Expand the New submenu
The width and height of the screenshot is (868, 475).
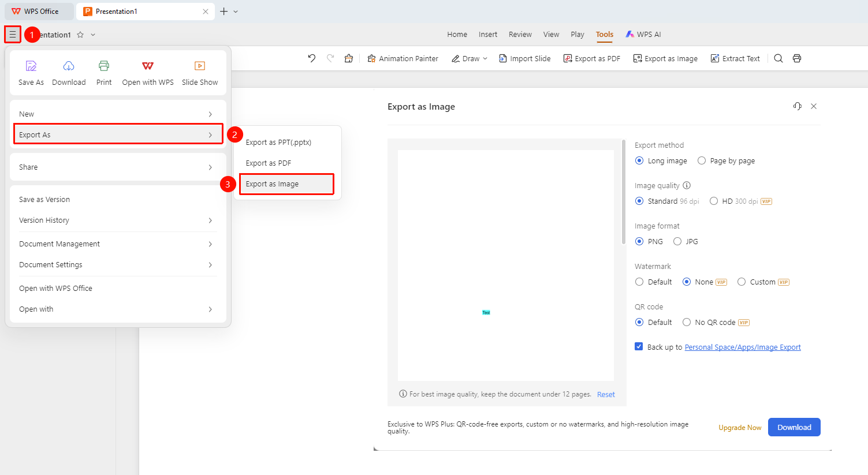117,114
